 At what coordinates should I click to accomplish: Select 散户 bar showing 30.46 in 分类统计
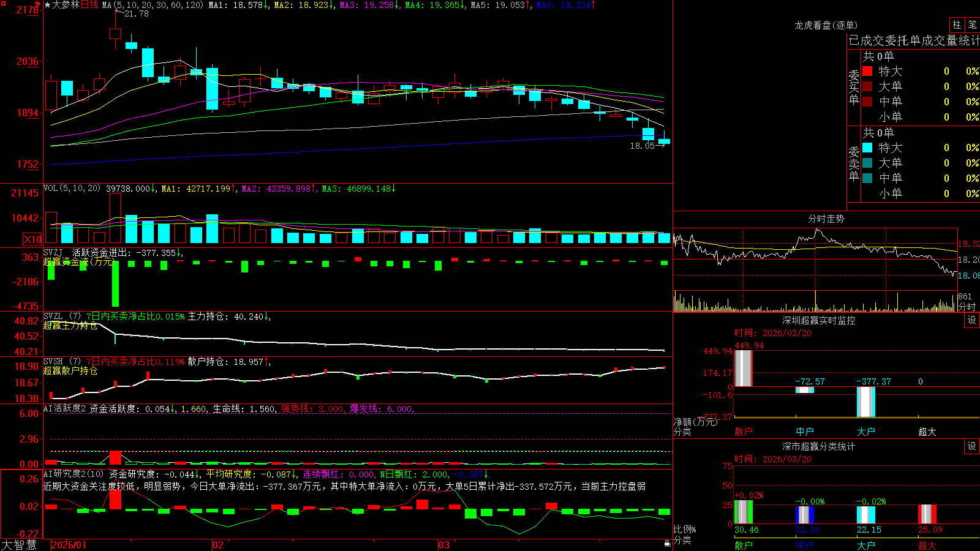pyautogui.click(x=744, y=512)
